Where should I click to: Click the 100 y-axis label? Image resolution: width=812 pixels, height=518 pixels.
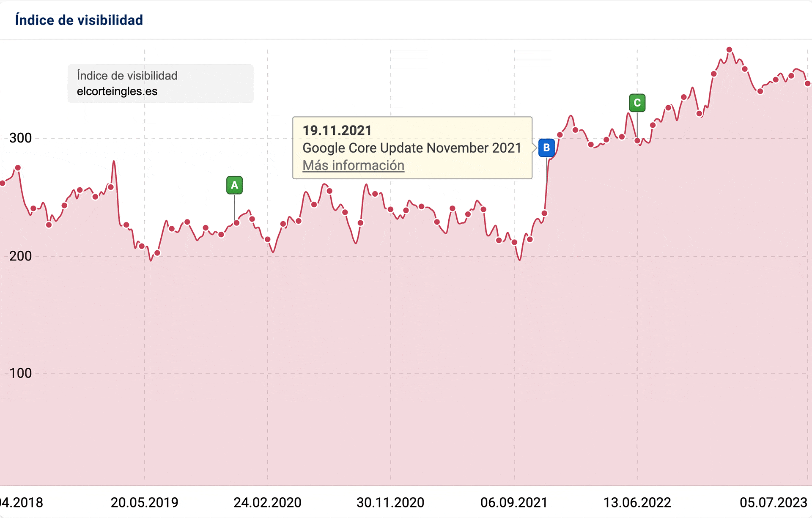click(20, 373)
